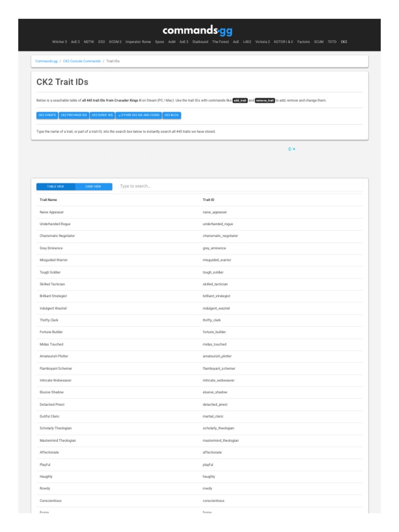Open the Starbound nav item

coord(200,42)
